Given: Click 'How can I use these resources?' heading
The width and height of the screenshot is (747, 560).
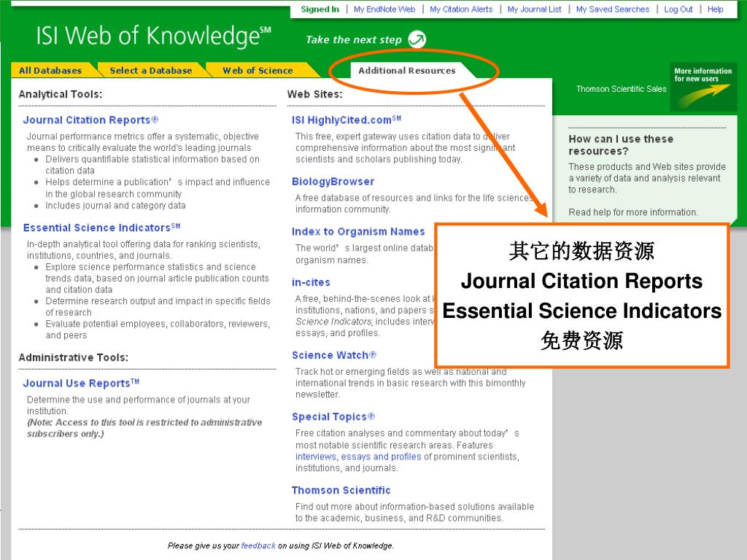Looking at the screenshot, I should [x=621, y=145].
